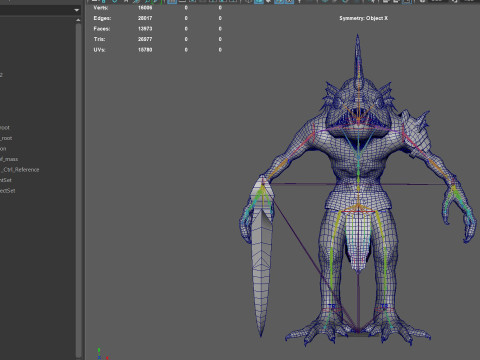The height and width of the screenshot is (360, 480).
Task: Click the Outliner vertical scrollbar track
Action: pyautogui.click(x=78, y=190)
